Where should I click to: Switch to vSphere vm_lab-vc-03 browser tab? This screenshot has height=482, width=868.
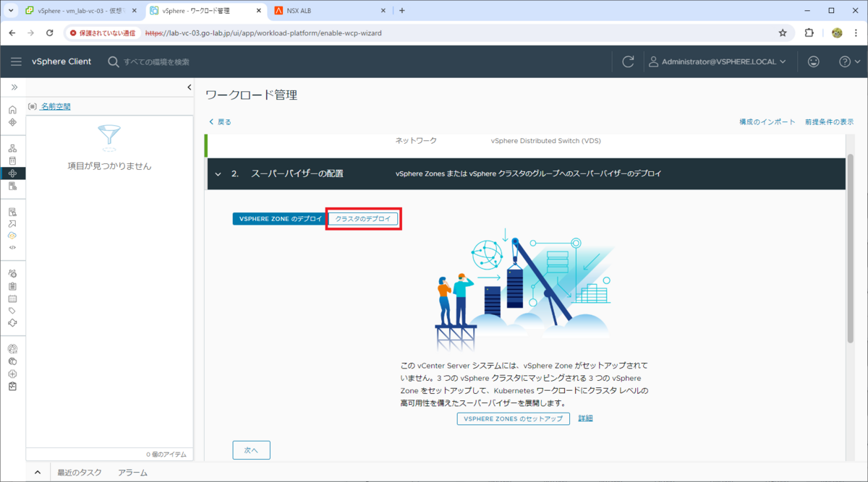click(x=80, y=11)
